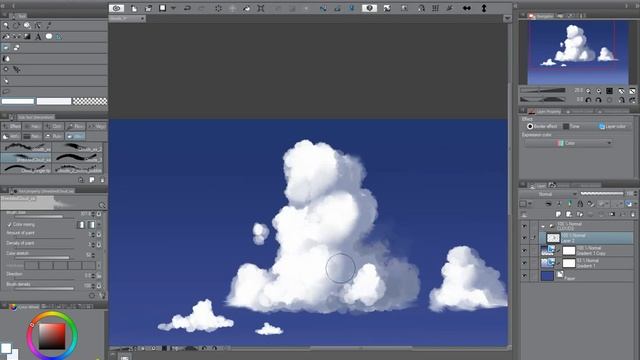Toggle Color mixing checkbox in Tool property

tap(9, 224)
